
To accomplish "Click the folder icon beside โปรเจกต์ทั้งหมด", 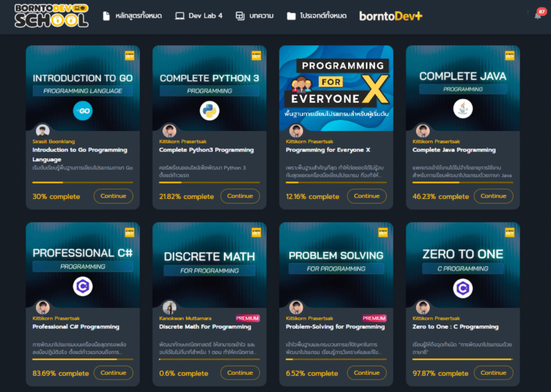I will coord(291,16).
